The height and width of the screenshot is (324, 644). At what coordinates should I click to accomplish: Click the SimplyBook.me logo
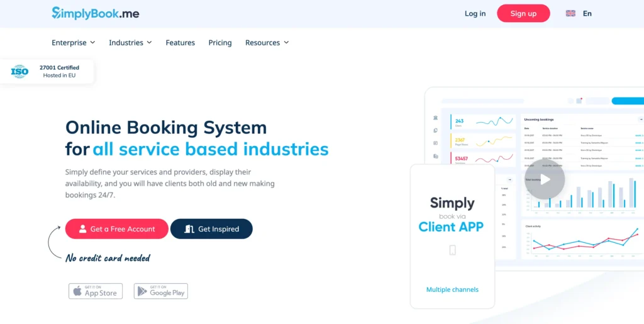[x=96, y=14]
